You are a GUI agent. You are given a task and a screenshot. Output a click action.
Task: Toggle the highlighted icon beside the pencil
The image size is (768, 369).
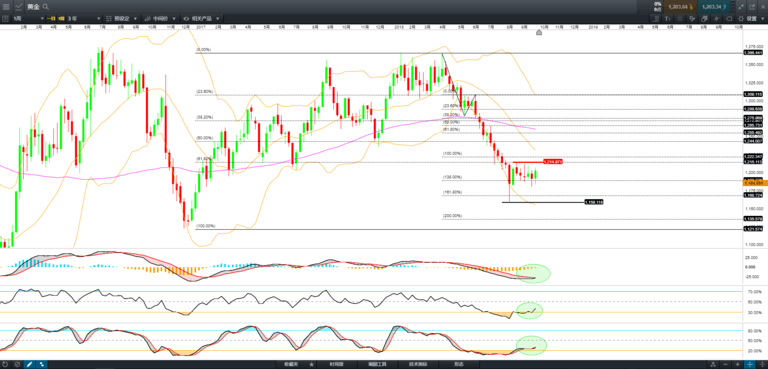tap(42, 365)
